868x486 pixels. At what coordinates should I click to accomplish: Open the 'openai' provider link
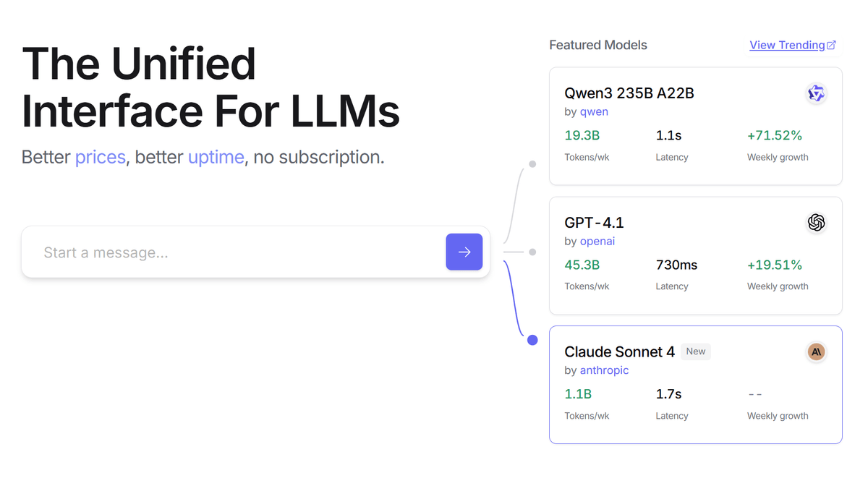pyautogui.click(x=597, y=241)
